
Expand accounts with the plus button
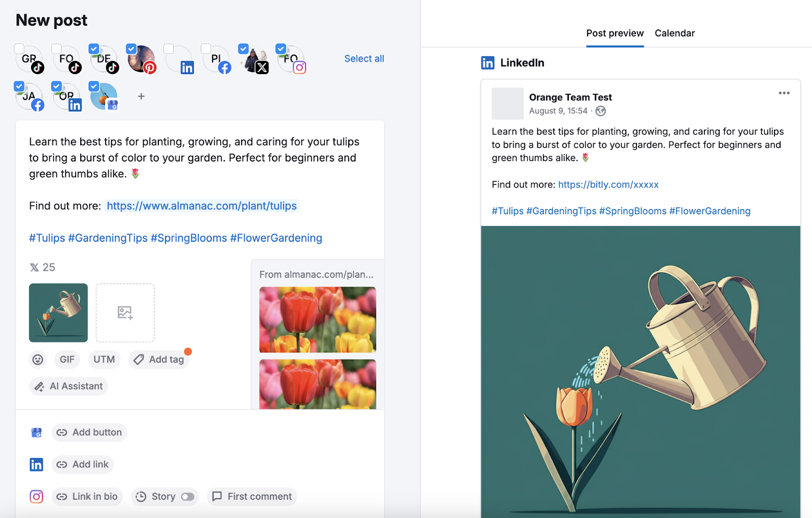tap(141, 96)
